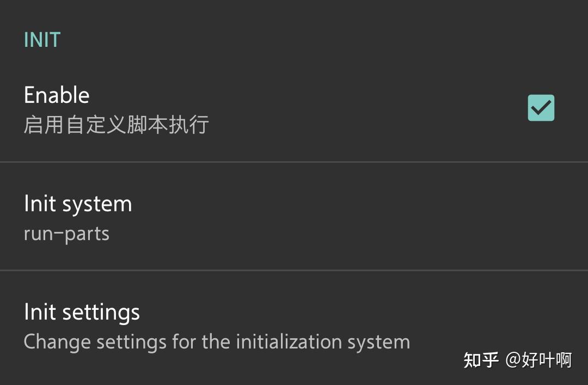The image size is (588, 385).
Task: Click the word "settings" in Init settings title
Action: point(101,313)
